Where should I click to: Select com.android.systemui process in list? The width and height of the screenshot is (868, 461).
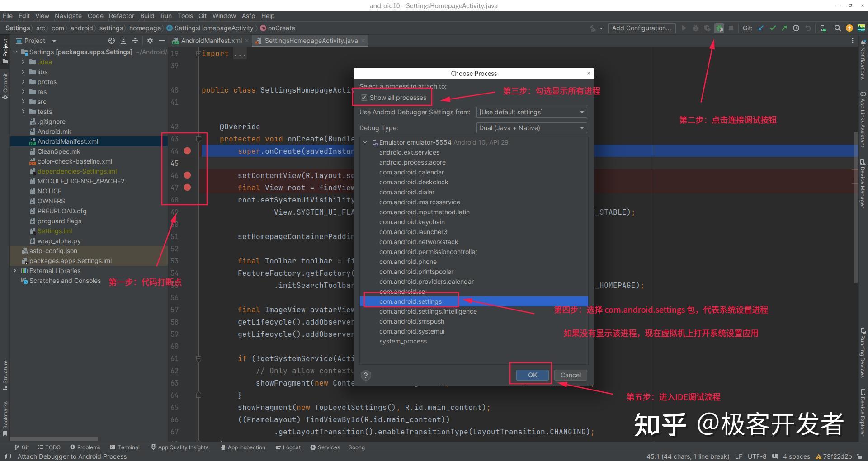click(411, 331)
